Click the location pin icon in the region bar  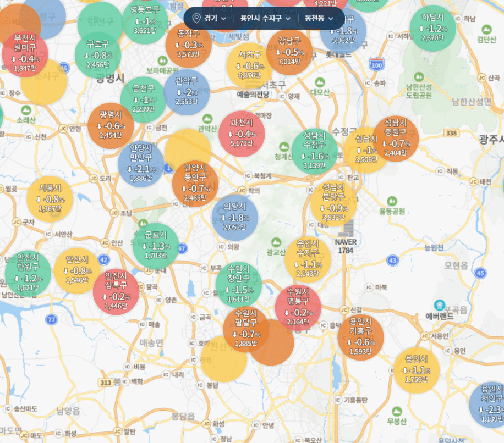pyautogui.click(x=196, y=18)
